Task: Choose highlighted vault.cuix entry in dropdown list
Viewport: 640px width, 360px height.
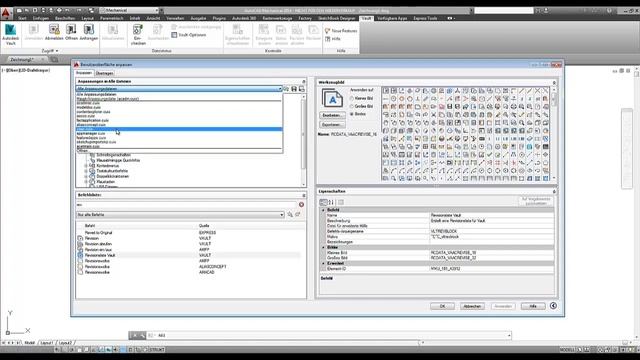Action: pyautogui.click(x=179, y=129)
